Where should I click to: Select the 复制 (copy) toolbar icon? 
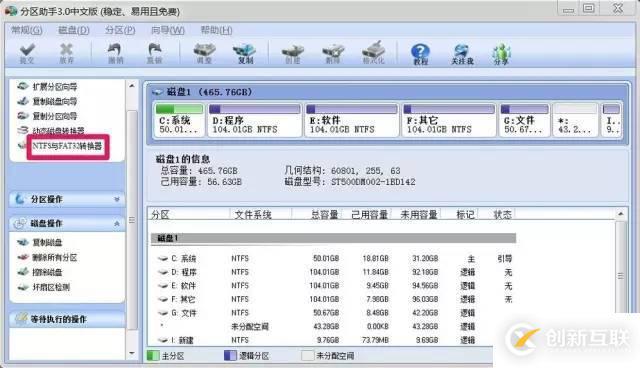tap(245, 53)
